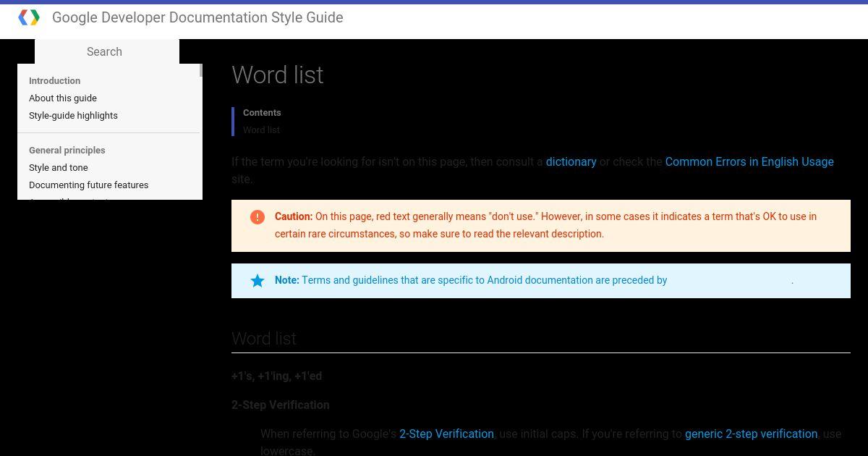Image resolution: width=868 pixels, height=456 pixels.
Task: Select the General principles sidebar heading
Action: click(67, 150)
